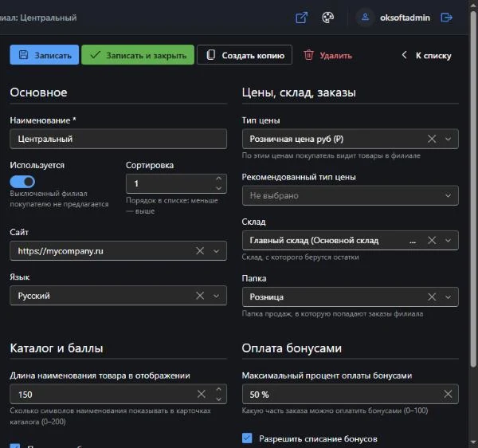Click the logout icon

click(446, 18)
